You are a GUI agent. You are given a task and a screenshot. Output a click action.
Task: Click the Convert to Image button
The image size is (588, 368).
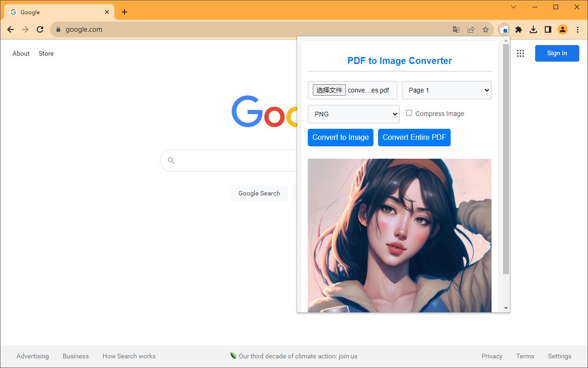[x=340, y=137]
